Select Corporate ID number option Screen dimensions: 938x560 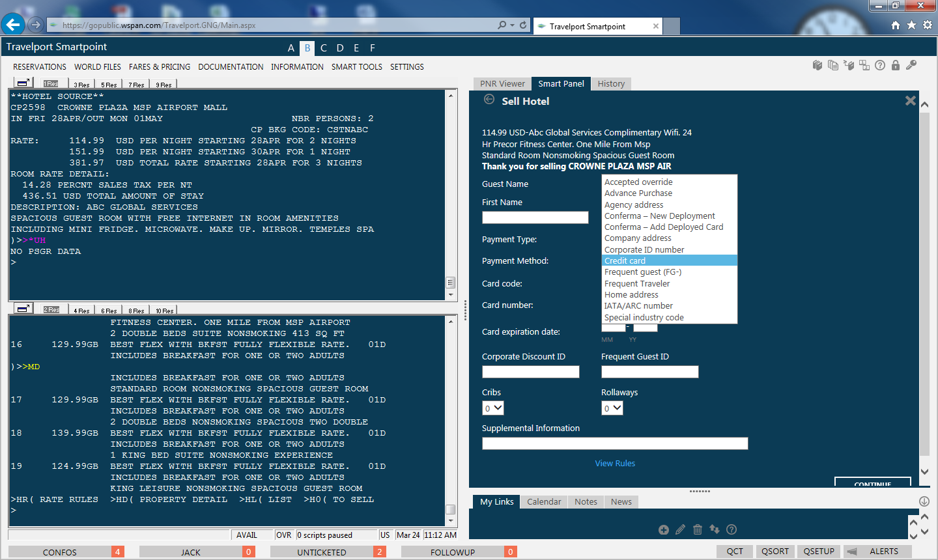[670, 250]
